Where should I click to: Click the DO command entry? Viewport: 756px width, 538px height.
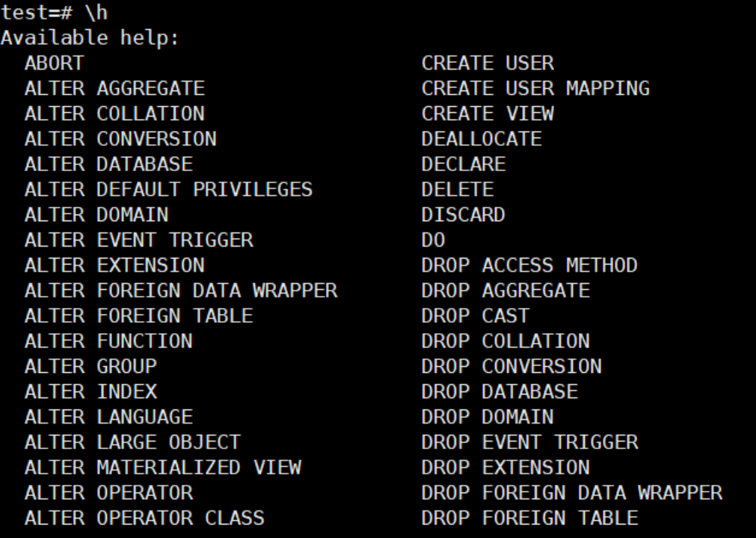click(434, 240)
